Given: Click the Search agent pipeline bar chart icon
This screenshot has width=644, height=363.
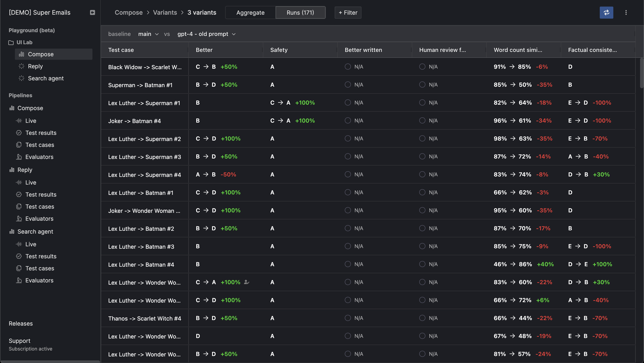Looking at the screenshot, I should [x=12, y=231].
